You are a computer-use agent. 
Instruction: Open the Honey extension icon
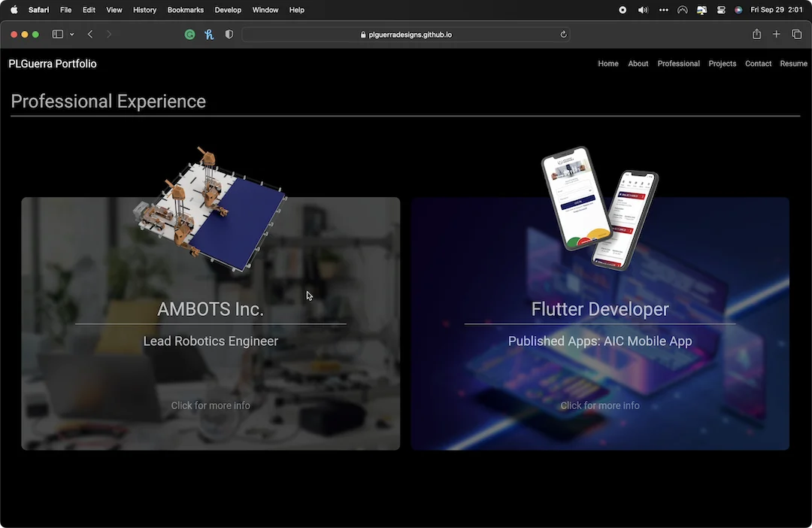point(209,35)
